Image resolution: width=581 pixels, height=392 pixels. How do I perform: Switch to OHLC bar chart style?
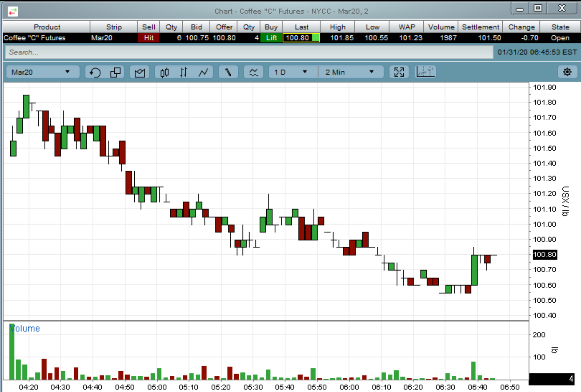click(183, 72)
